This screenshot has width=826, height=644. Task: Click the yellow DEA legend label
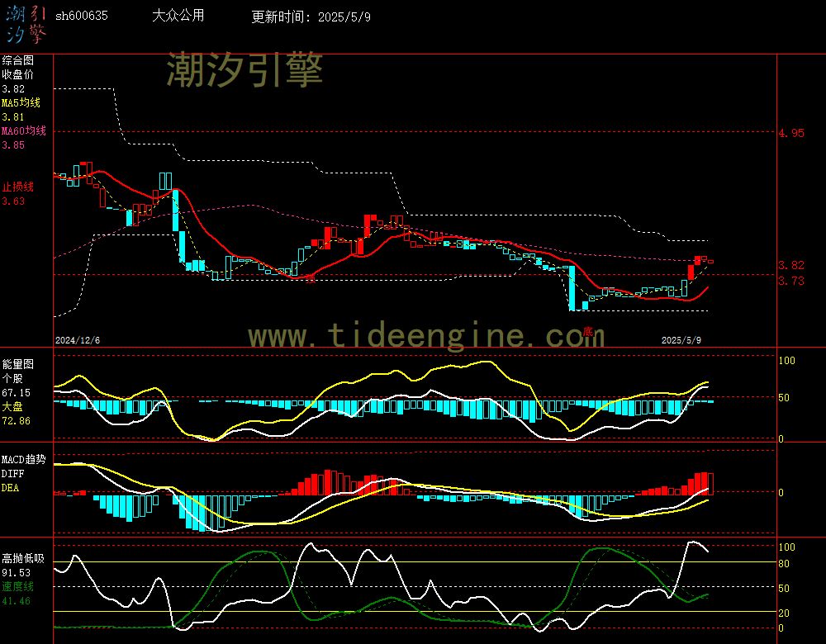(x=11, y=488)
